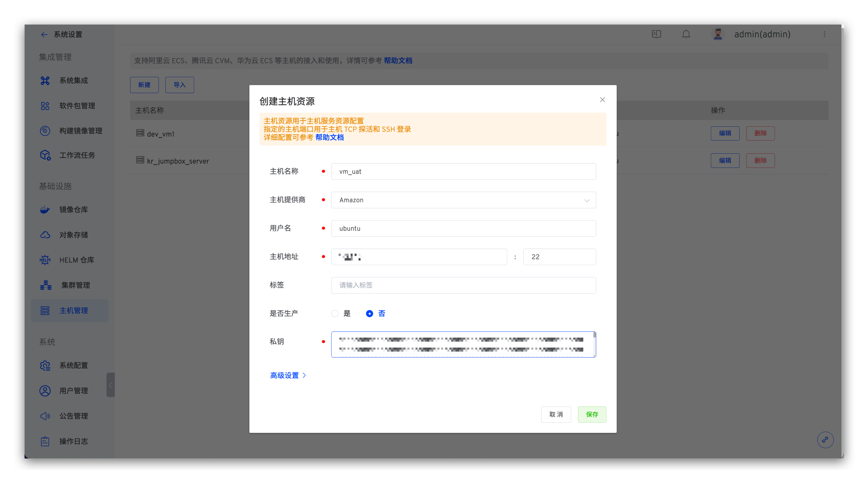Open the 主机提供商 Amazon dropdown
Image resolution: width=868 pixels, height=483 pixels.
[x=463, y=200]
